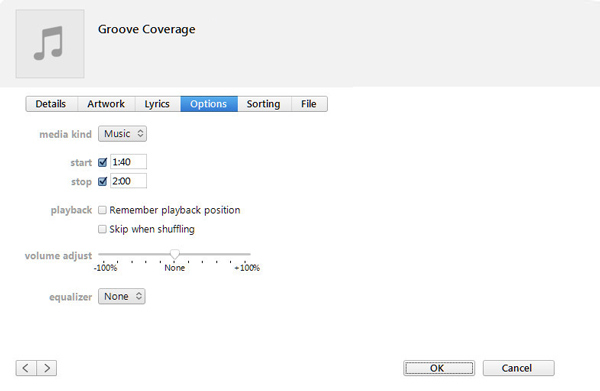Click the None label under volume slider
This screenshot has width=600, height=391.
click(174, 268)
